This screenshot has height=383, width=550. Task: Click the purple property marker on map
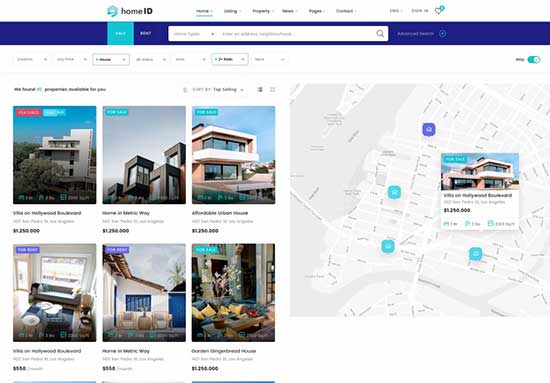(x=429, y=129)
